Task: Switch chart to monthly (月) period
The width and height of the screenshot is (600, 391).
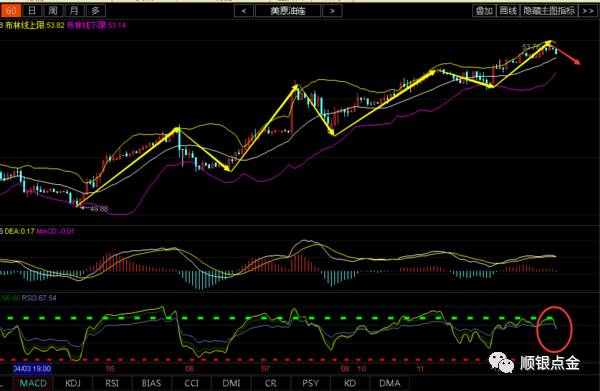Action: [x=74, y=11]
